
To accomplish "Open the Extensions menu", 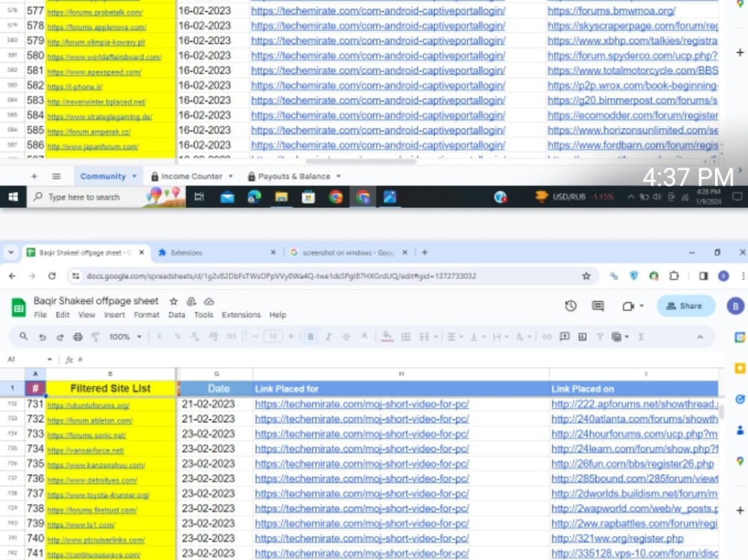I will pos(241,315).
